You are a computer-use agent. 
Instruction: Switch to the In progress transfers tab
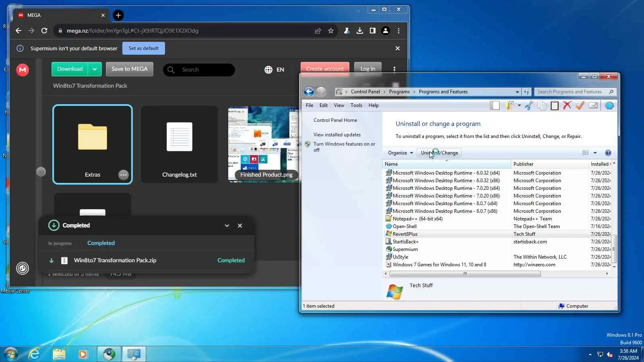[x=60, y=243]
